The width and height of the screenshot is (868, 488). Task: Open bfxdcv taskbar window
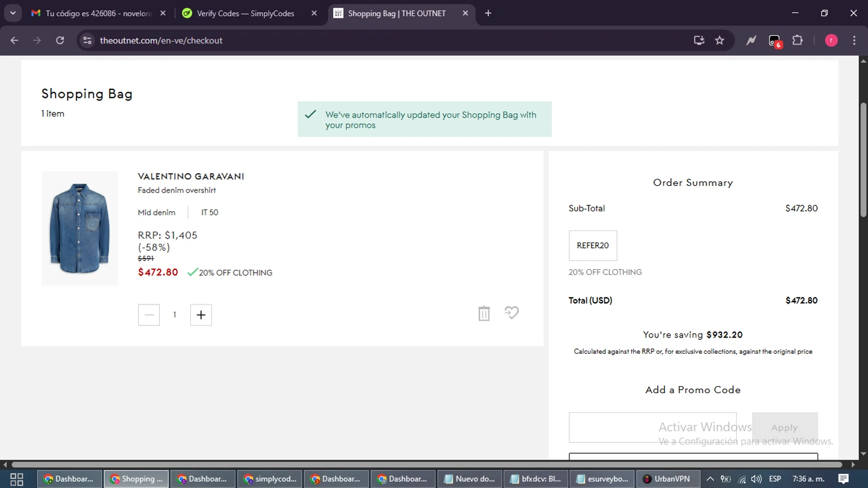click(536, 479)
